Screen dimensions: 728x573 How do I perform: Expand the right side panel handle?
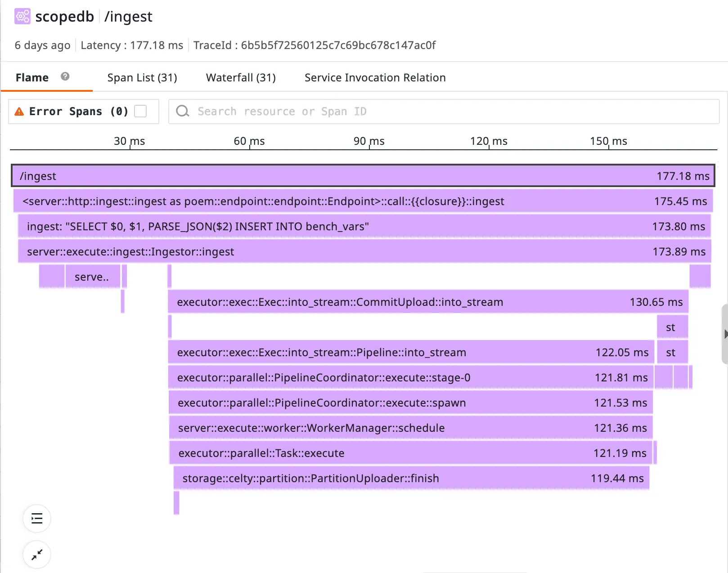724,334
